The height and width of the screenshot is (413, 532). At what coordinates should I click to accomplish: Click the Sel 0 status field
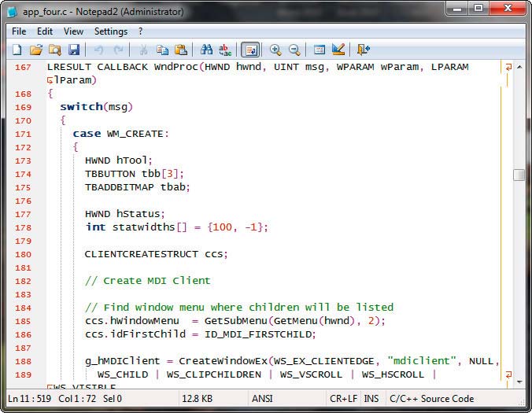pyautogui.click(x=113, y=399)
